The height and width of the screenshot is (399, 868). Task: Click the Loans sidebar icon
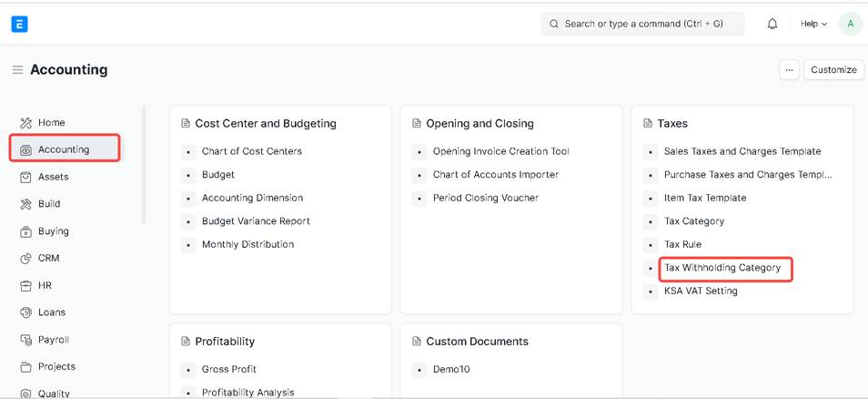tap(25, 312)
